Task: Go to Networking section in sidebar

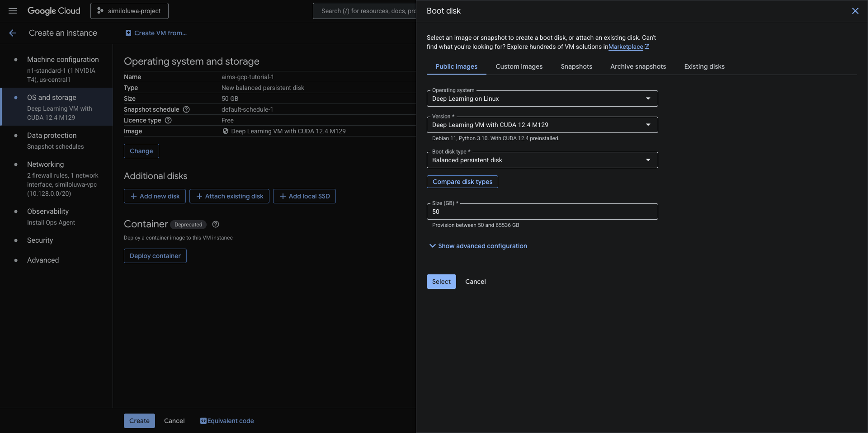Action: [45, 165]
